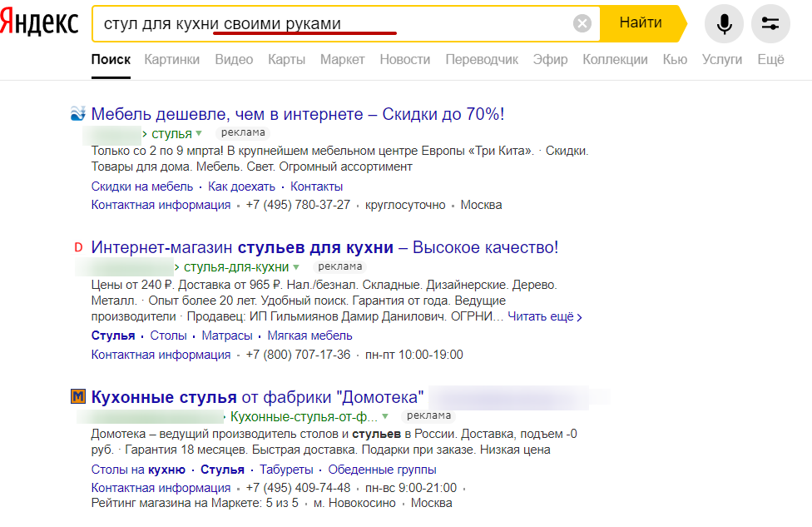Viewport: 812px width, 527px height.
Task: Expand the Ещё menu
Action: coord(770,60)
